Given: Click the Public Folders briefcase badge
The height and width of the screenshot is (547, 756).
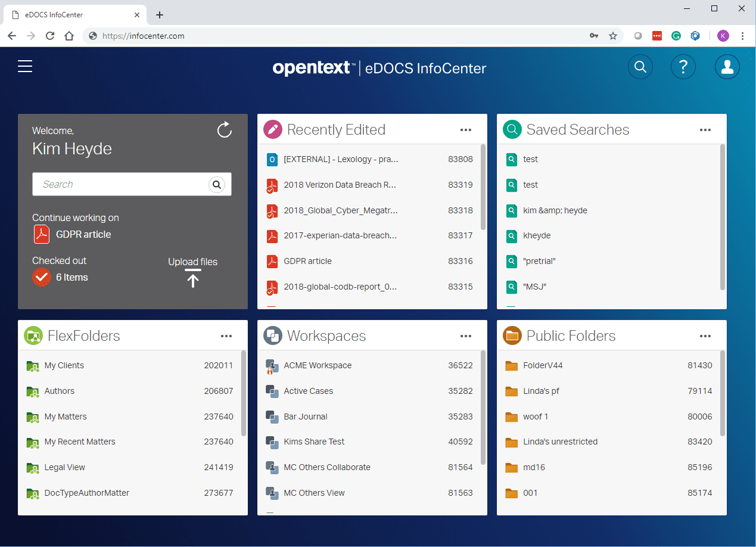Looking at the screenshot, I should click(x=512, y=335).
